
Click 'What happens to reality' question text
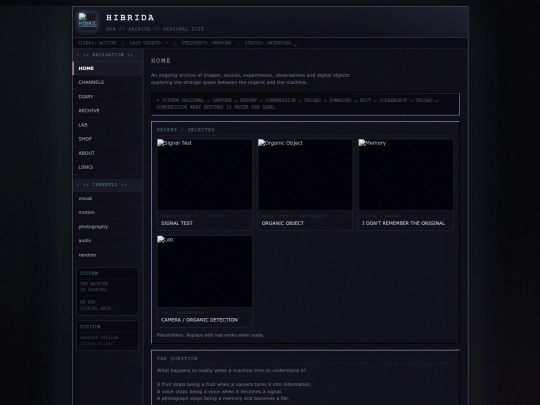(231, 371)
